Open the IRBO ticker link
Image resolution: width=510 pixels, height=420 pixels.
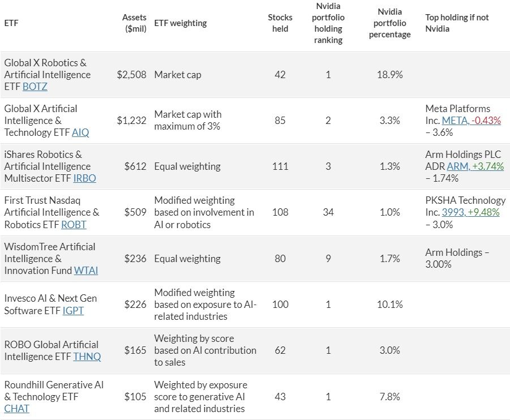[x=84, y=178]
